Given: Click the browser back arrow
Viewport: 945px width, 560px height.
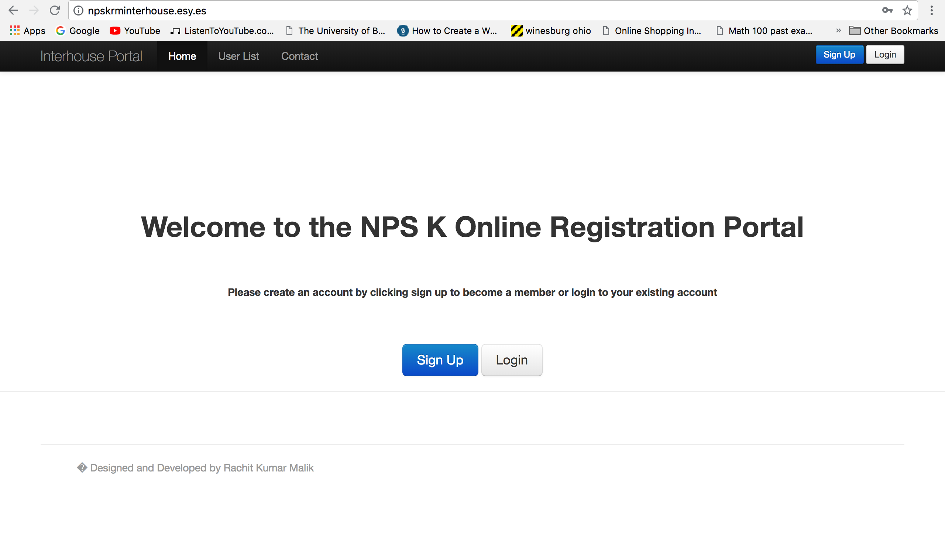Looking at the screenshot, I should (x=13, y=11).
